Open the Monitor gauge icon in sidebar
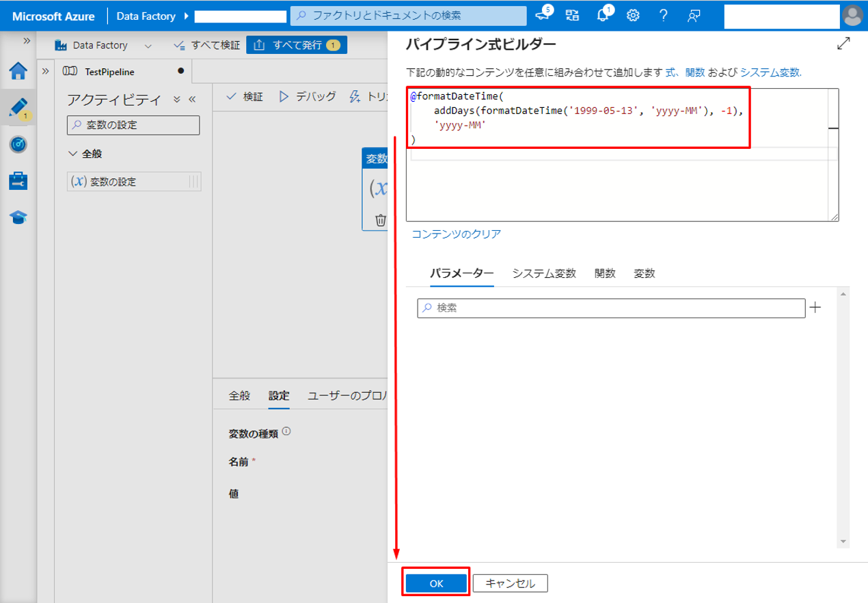Screen dimensions: 868x603 click(18, 144)
